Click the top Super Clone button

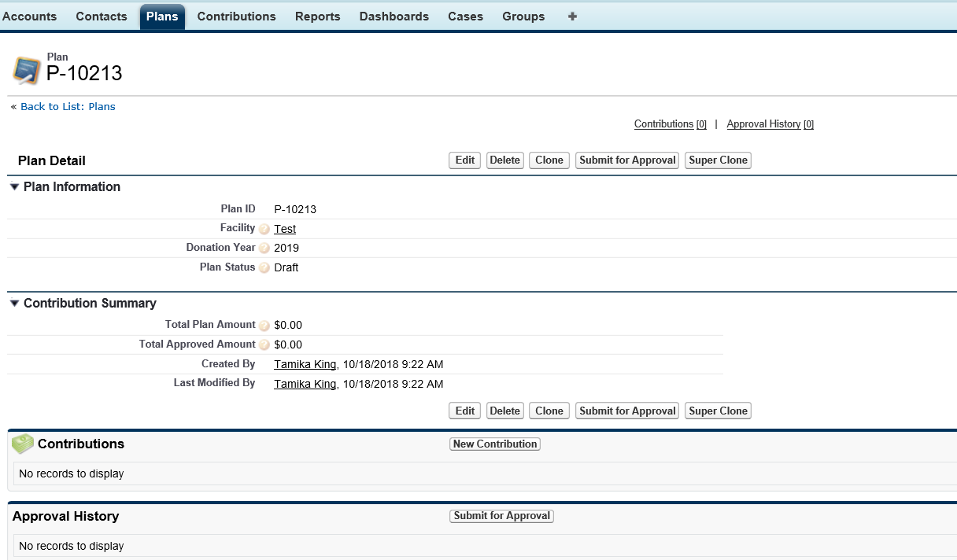[x=718, y=160]
